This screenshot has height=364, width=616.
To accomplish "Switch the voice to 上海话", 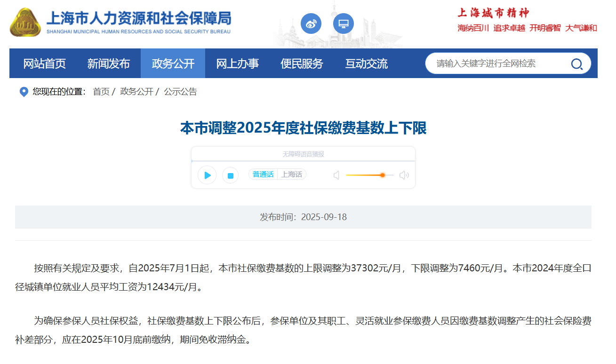I will click(x=292, y=174).
